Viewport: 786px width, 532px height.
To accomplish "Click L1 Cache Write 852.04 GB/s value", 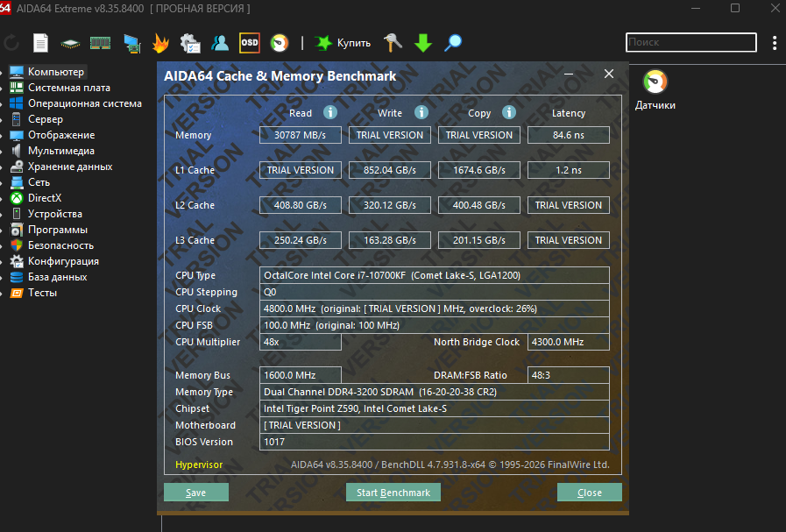I will (389, 170).
